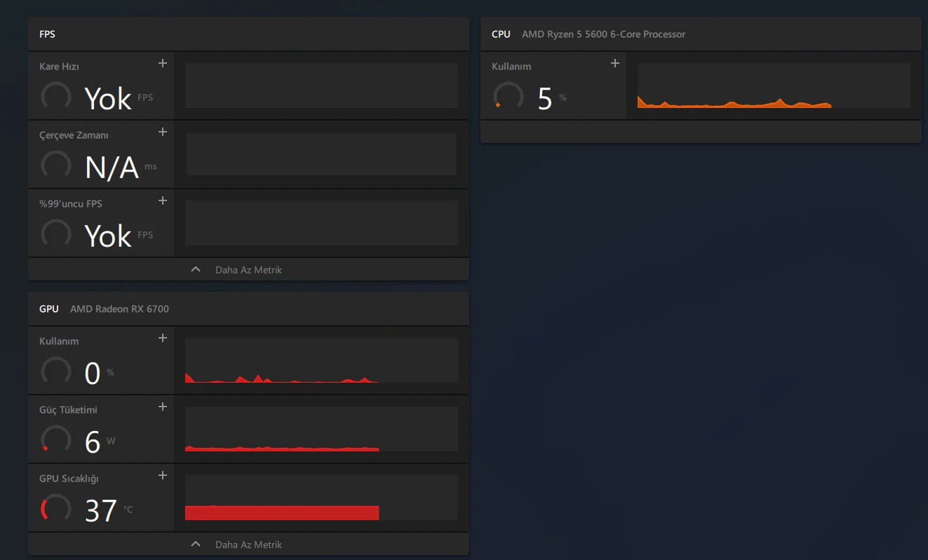Click the Yok value under Kare Hızı

[108, 99]
